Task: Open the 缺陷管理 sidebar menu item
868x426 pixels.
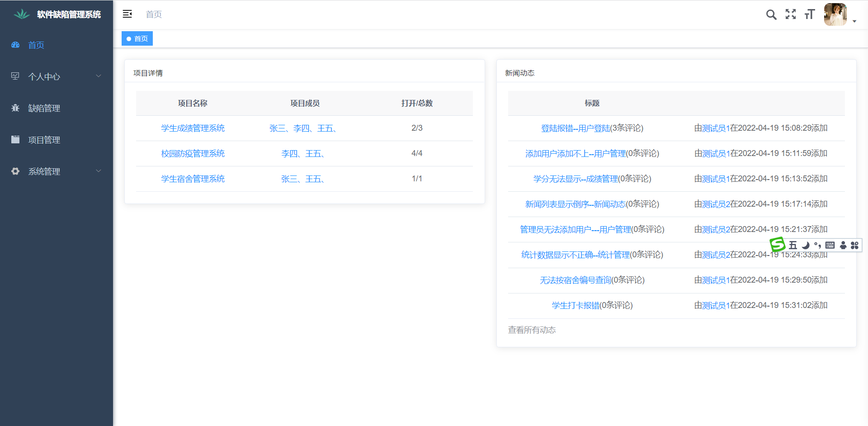Action: click(57, 108)
